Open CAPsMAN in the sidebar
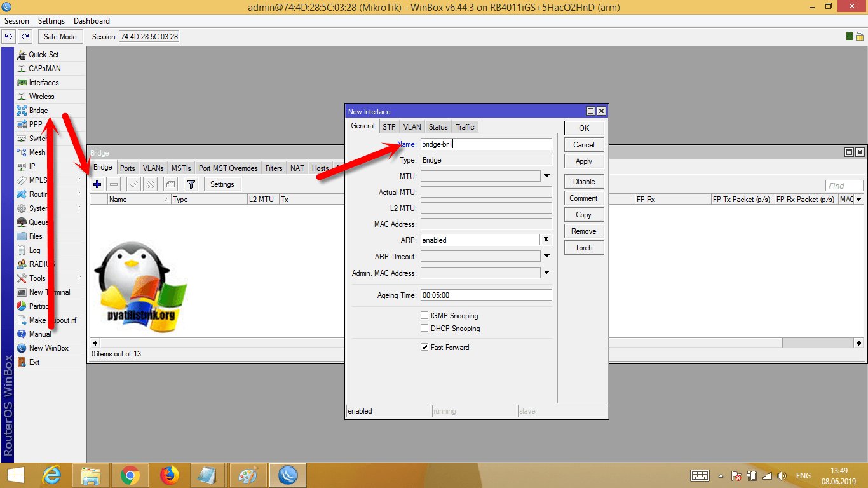868x488 pixels. [x=44, y=69]
